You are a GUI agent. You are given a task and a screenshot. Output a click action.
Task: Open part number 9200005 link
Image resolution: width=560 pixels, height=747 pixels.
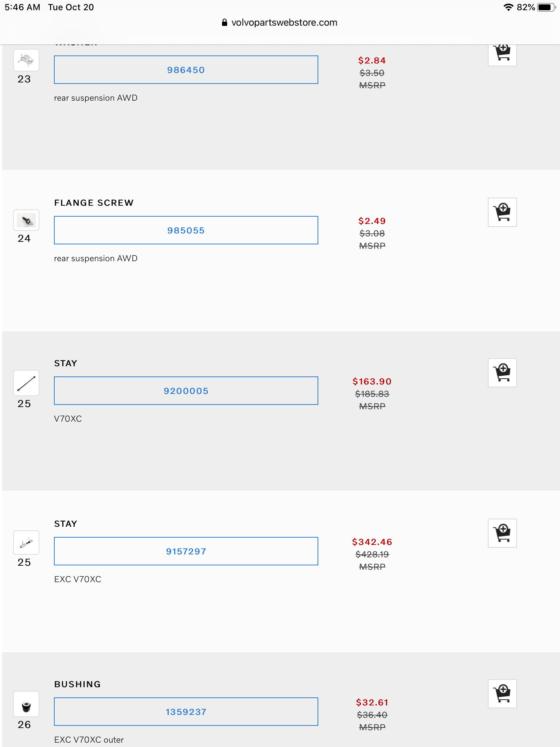click(186, 391)
